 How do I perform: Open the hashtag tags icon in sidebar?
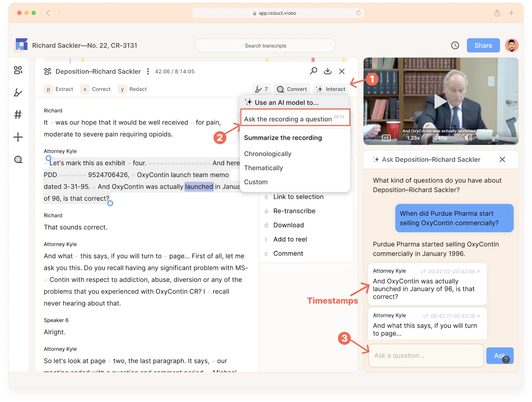pyautogui.click(x=18, y=114)
